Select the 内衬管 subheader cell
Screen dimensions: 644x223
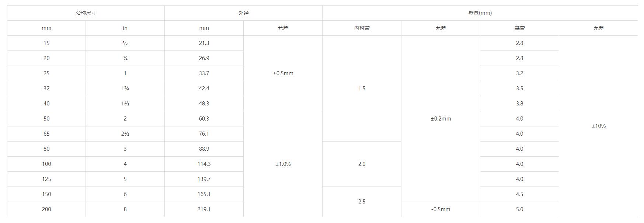362,28
